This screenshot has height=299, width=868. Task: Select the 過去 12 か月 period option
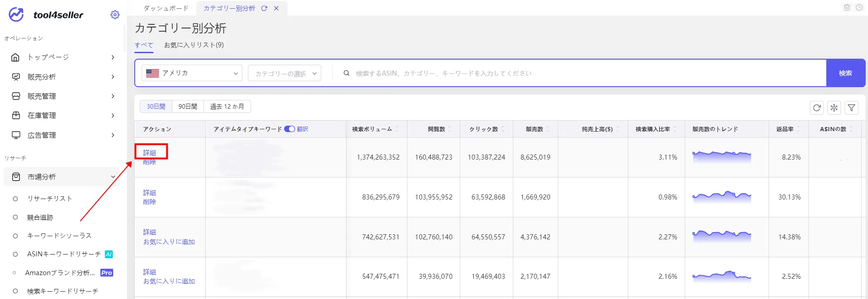tap(227, 106)
